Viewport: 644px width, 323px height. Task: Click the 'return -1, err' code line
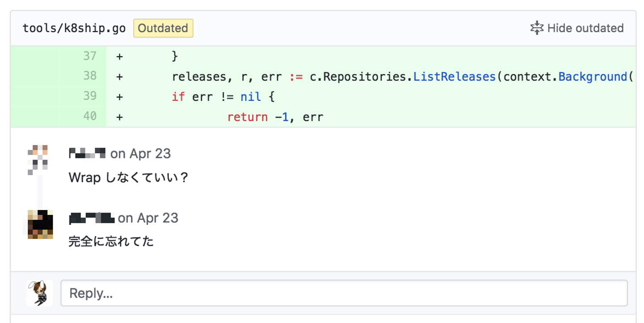coord(275,117)
